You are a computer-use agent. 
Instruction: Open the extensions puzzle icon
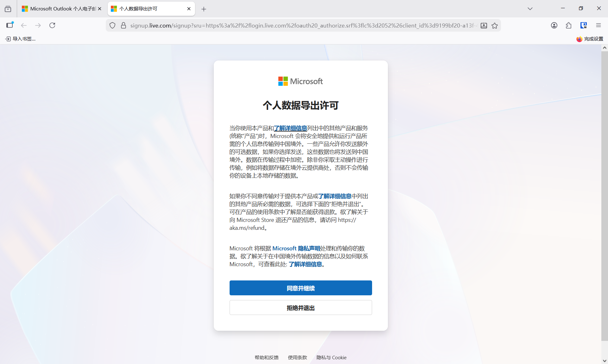(568, 25)
